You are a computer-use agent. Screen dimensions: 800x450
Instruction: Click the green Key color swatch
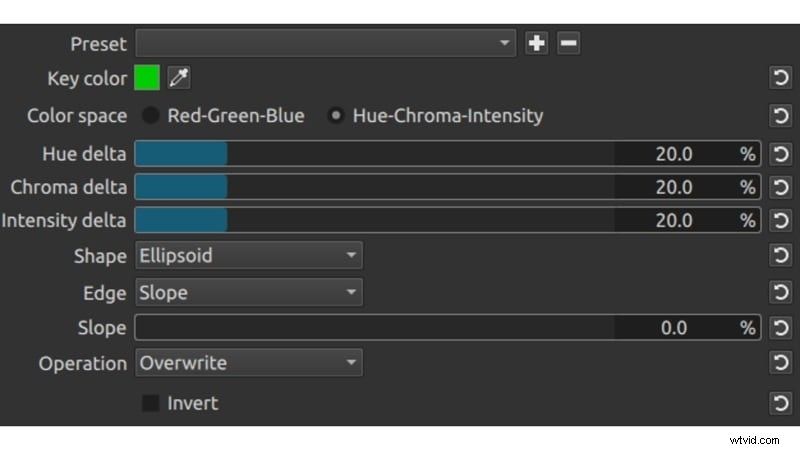[147, 78]
